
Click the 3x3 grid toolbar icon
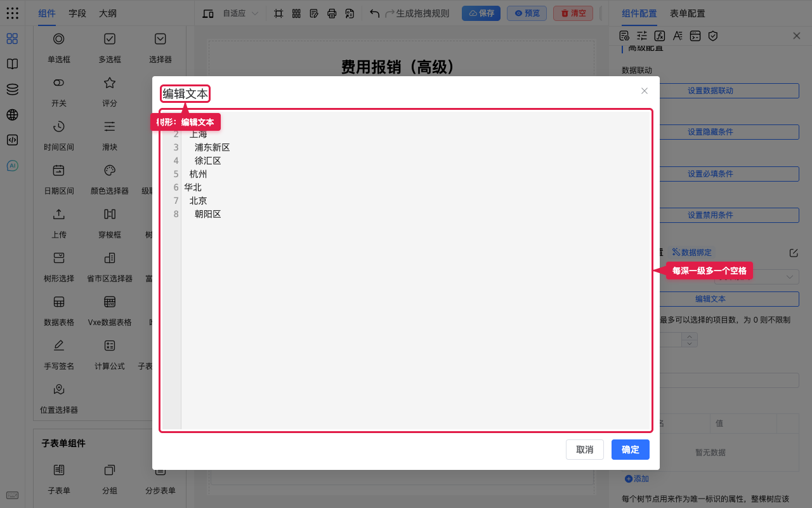point(296,13)
